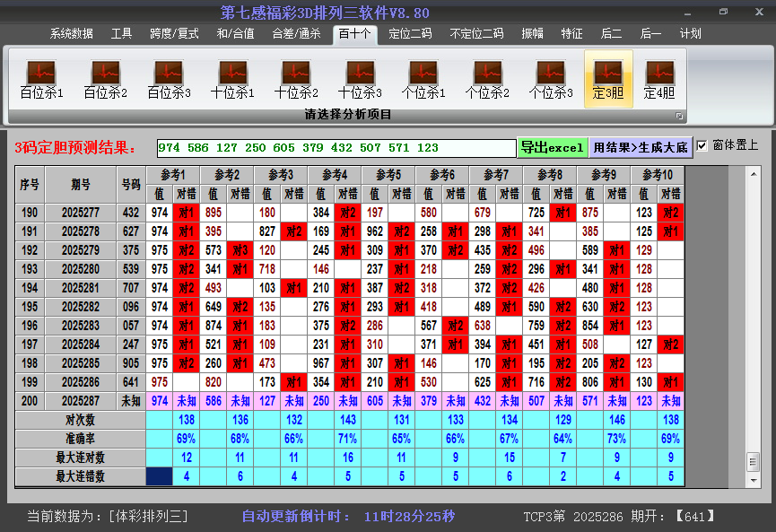Open the 工具 menu
Viewport: 776px width, 532px height.
(x=122, y=33)
